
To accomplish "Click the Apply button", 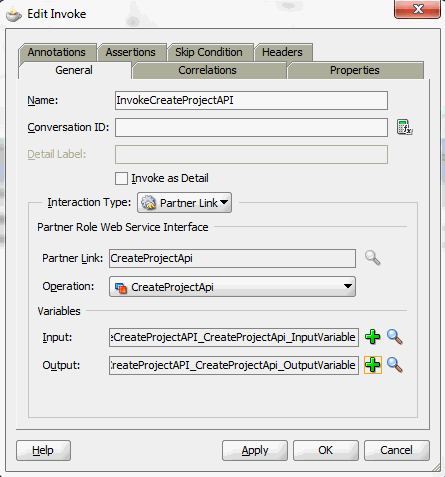I will 255,450.
